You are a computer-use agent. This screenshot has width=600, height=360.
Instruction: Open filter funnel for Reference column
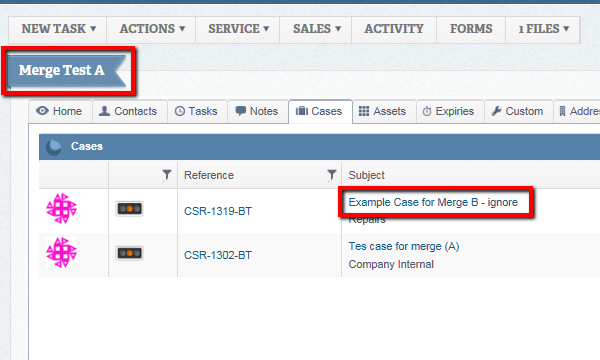coord(332,175)
